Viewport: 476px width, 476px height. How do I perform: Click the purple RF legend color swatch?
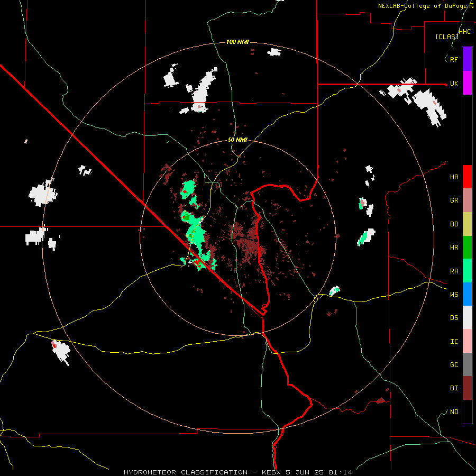click(467, 59)
